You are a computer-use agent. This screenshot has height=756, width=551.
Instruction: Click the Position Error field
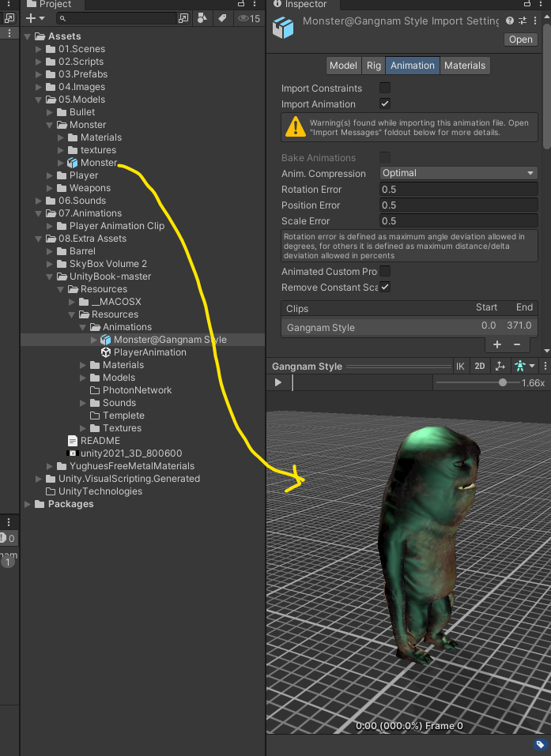pos(459,205)
